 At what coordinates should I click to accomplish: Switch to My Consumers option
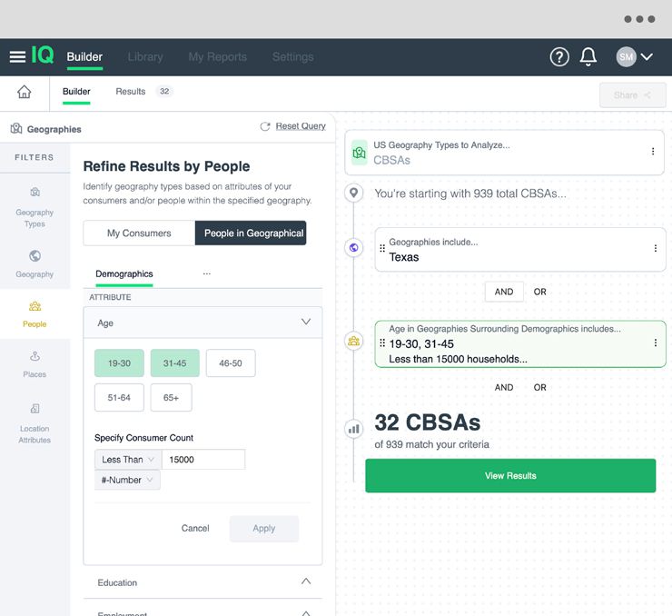[139, 233]
